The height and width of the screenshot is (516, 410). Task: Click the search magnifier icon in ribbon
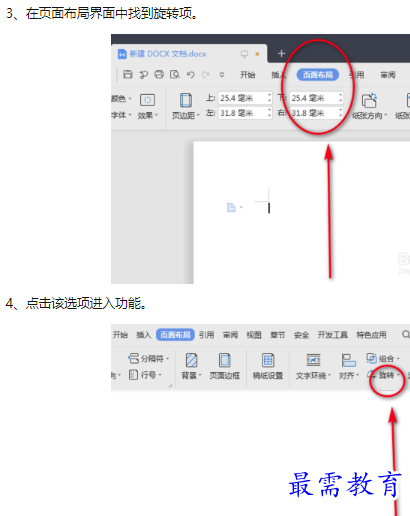406,334
